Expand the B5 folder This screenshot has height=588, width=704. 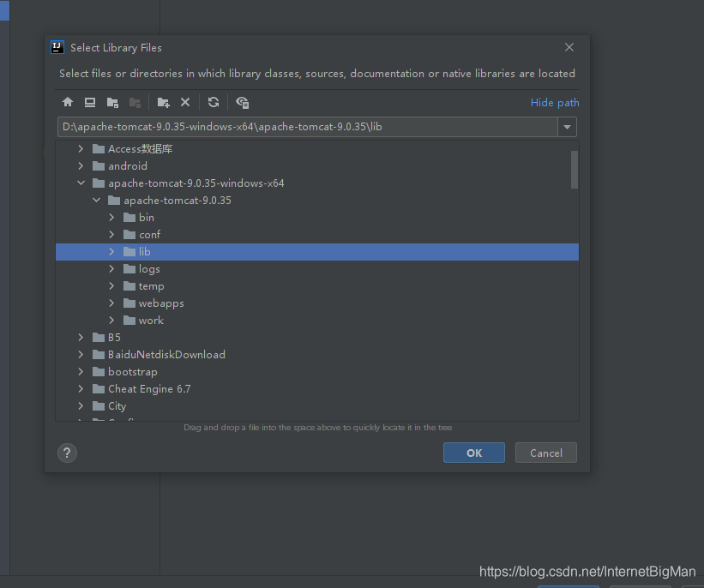coord(81,337)
